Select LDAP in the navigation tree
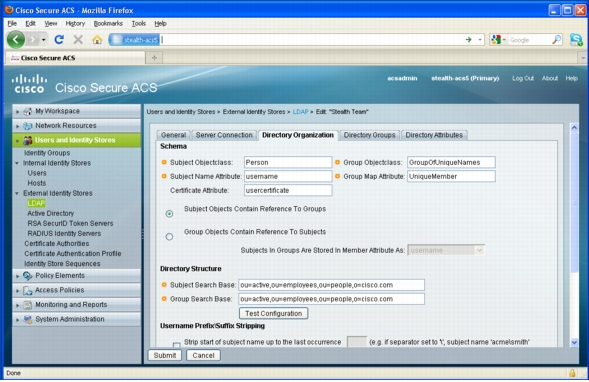The width and height of the screenshot is (589, 382). 36,203
